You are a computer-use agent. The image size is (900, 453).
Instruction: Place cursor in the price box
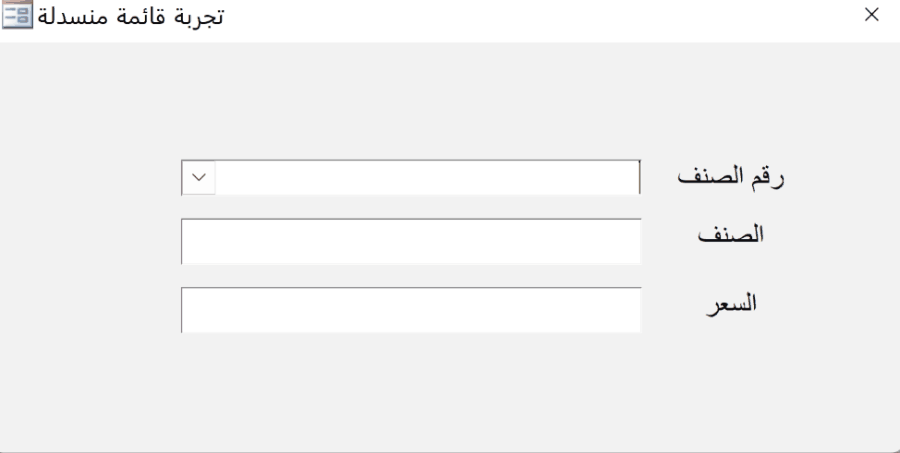[x=410, y=309]
